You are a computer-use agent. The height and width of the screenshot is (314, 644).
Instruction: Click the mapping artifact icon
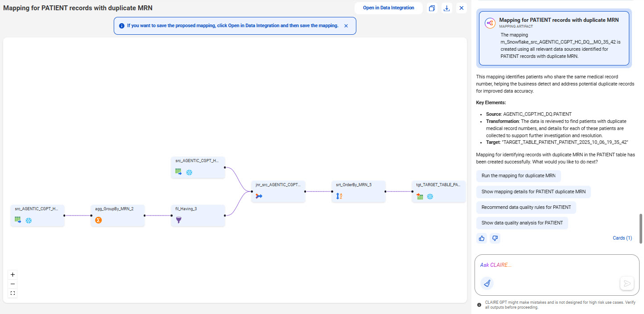point(490,23)
